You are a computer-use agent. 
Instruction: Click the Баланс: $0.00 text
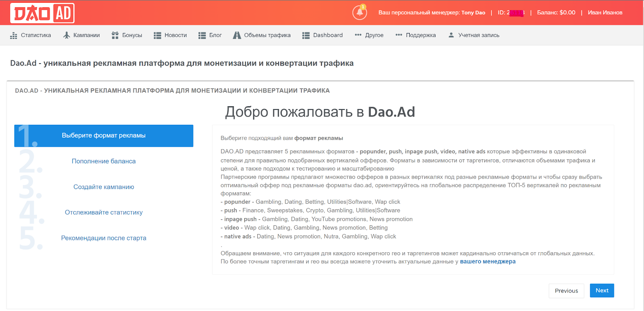556,12
